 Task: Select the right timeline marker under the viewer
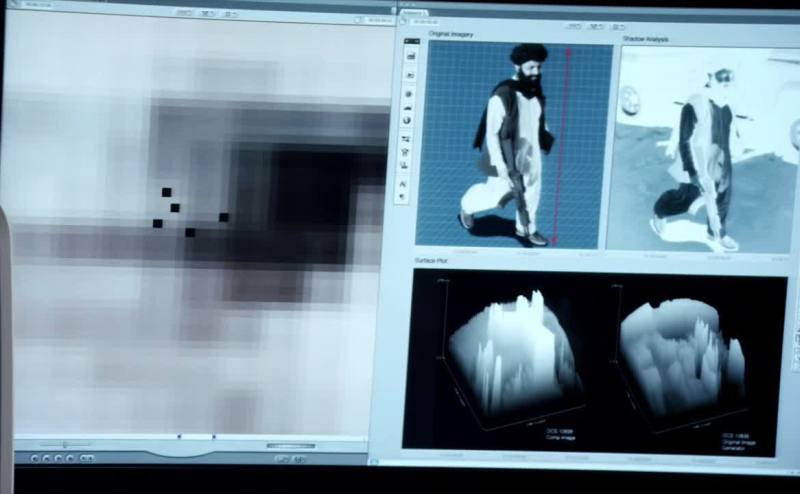(x=213, y=437)
